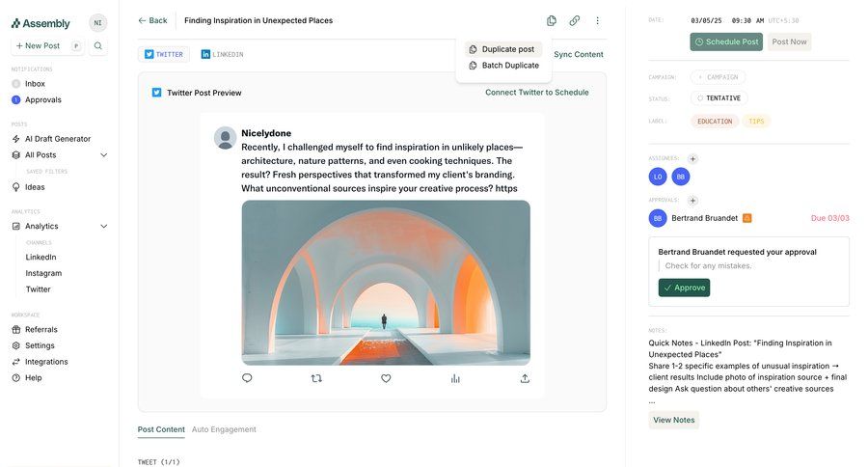Click the heart like icon
This screenshot has width=868, height=467.
tap(386, 378)
